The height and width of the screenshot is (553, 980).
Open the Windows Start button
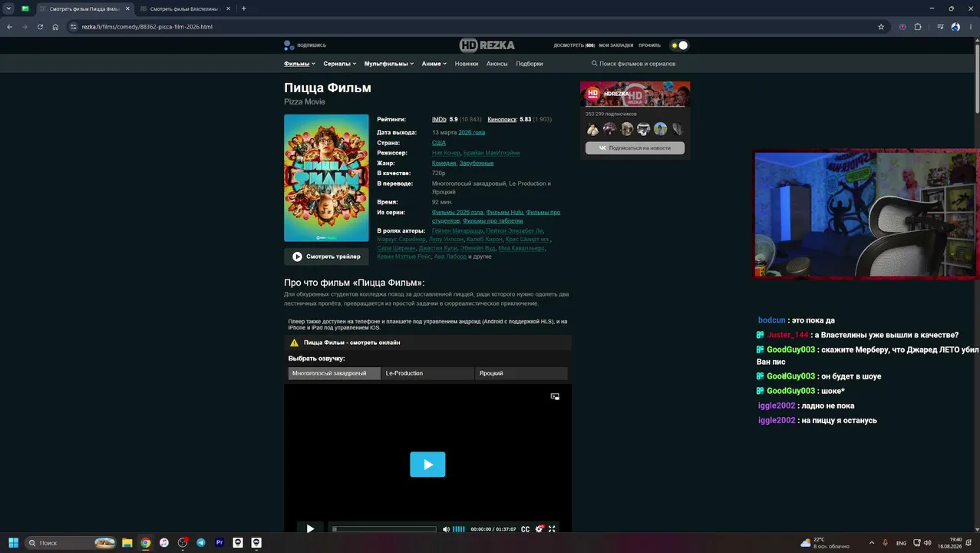pyautogui.click(x=13, y=542)
